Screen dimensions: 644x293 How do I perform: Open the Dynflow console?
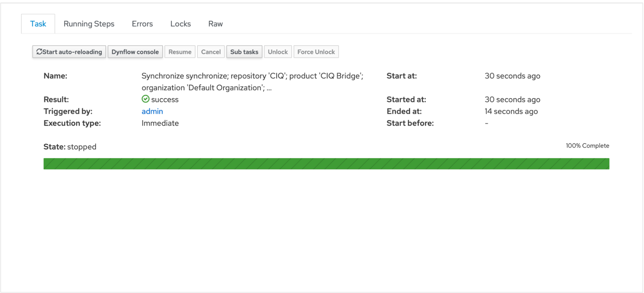(135, 52)
